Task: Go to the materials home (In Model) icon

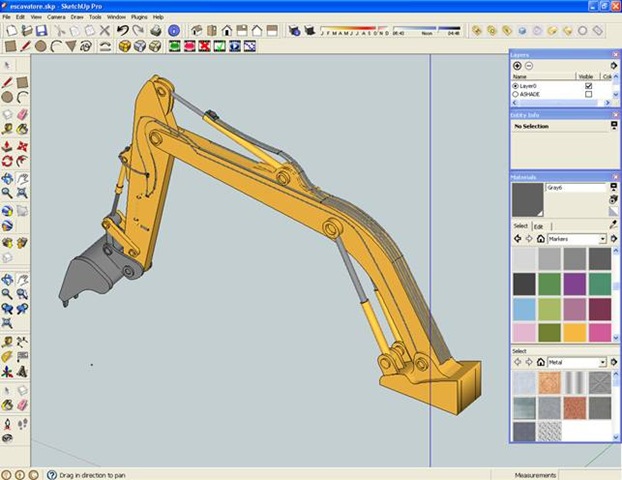Action: click(x=541, y=240)
